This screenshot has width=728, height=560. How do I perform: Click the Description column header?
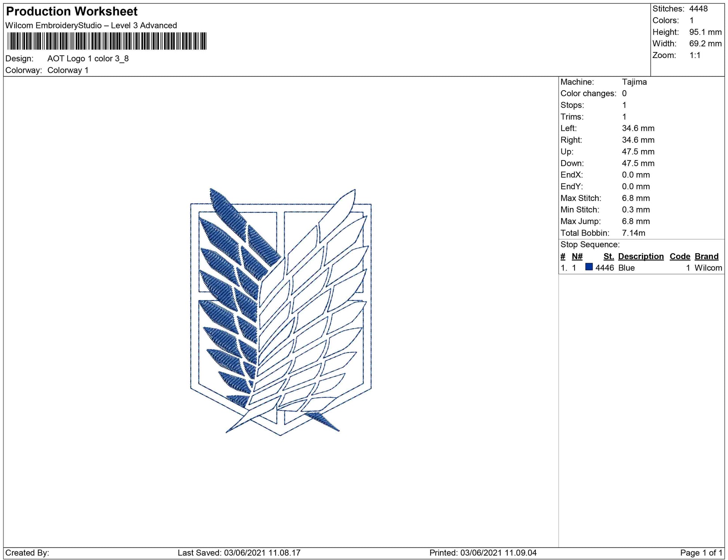point(640,256)
